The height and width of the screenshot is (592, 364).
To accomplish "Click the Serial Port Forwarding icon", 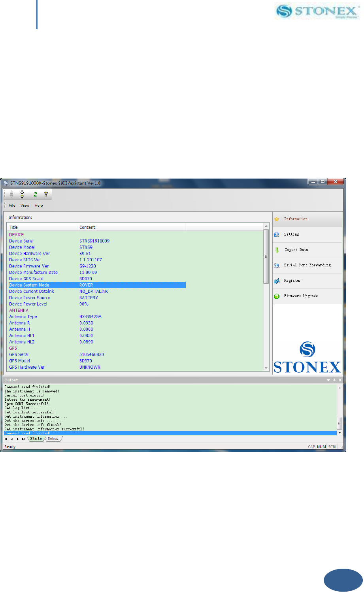I will 277,266.
